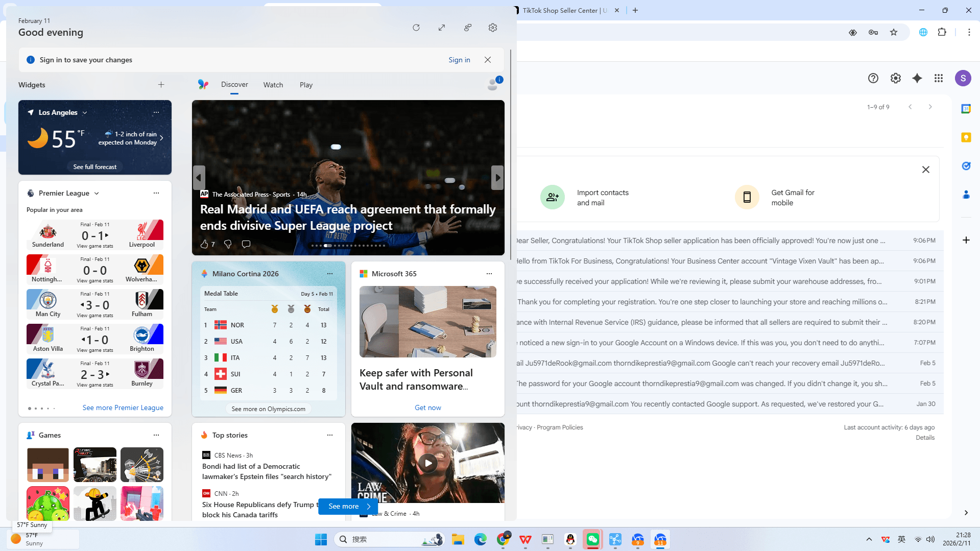Expand widgets board to full view
Image resolution: width=980 pixels, height=551 pixels.
pyautogui.click(x=442, y=28)
